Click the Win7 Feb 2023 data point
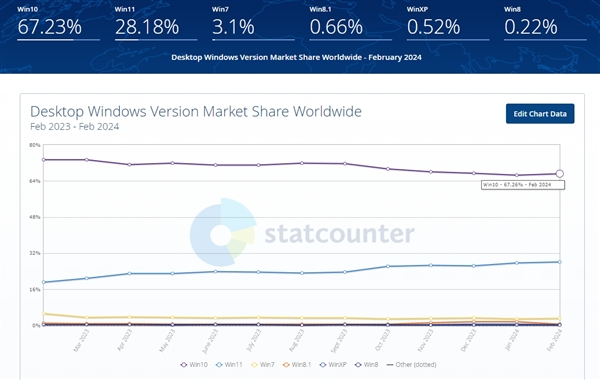600x380 pixels. coord(44,314)
